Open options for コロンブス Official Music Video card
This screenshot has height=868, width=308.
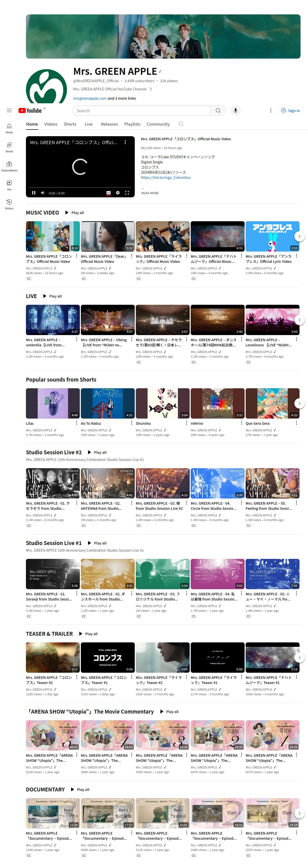77,256
